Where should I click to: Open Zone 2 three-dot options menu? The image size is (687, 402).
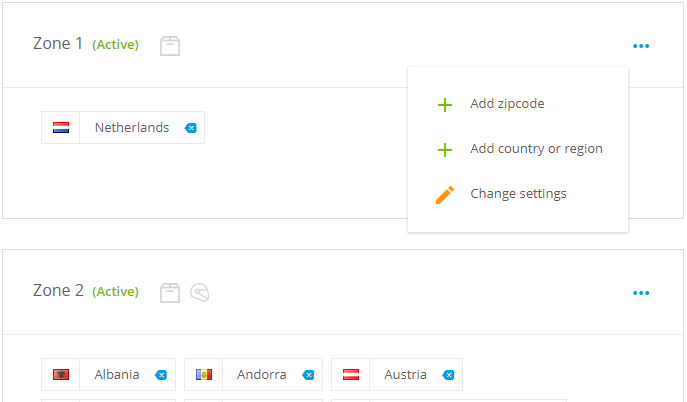point(641,293)
